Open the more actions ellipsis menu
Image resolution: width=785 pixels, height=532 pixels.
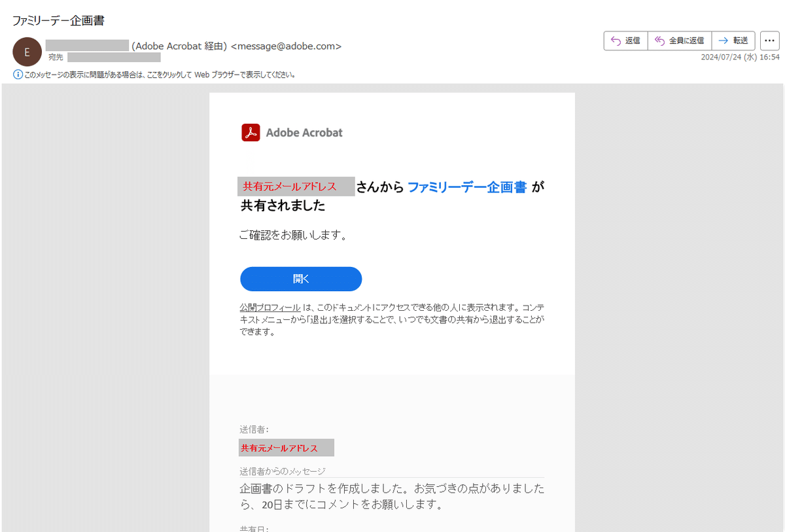pyautogui.click(x=769, y=41)
